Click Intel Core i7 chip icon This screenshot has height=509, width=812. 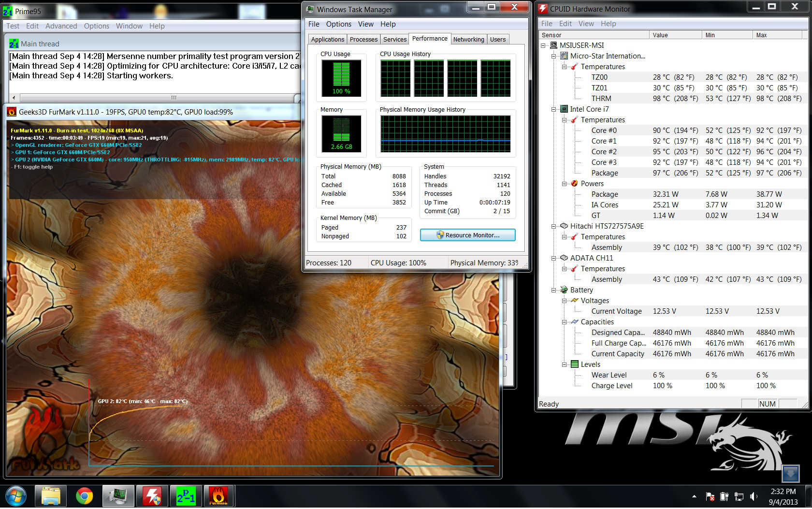pyautogui.click(x=564, y=109)
